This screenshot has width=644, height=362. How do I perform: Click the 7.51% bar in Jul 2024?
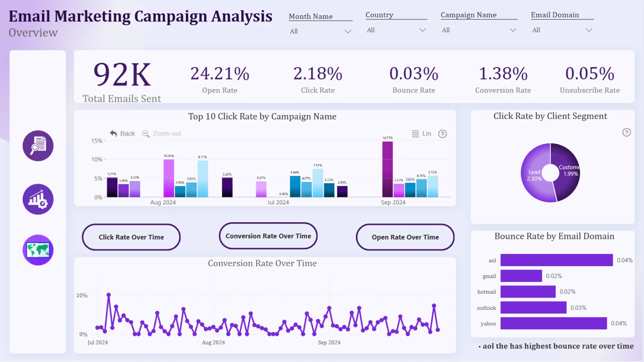point(318,183)
